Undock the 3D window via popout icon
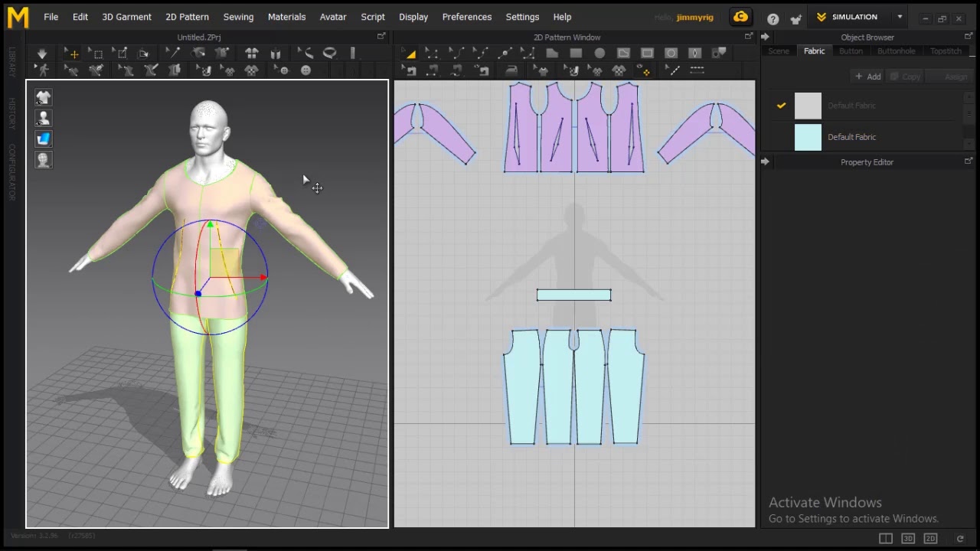This screenshot has height=551, width=980. pos(381,36)
